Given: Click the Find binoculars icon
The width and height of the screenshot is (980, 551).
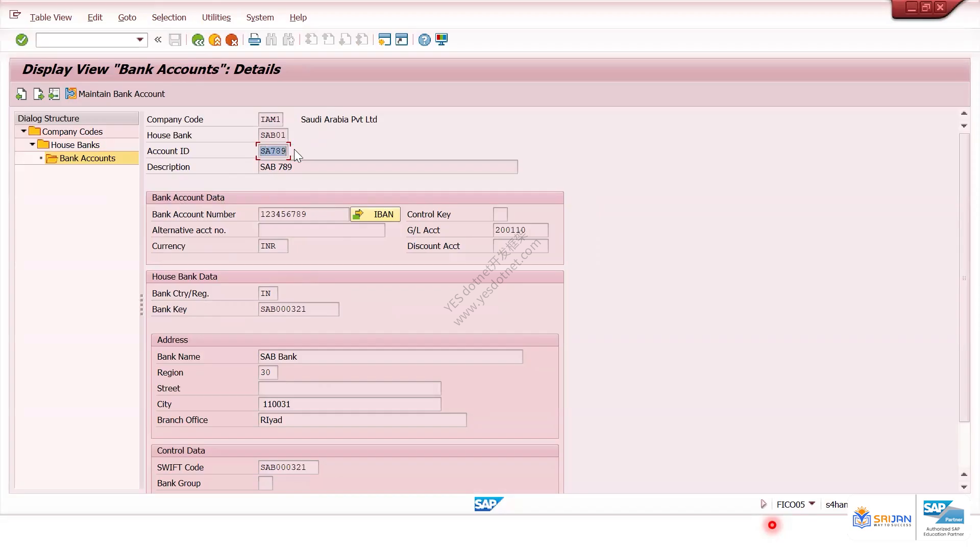Looking at the screenshot, I should click(x=272, y=40).
